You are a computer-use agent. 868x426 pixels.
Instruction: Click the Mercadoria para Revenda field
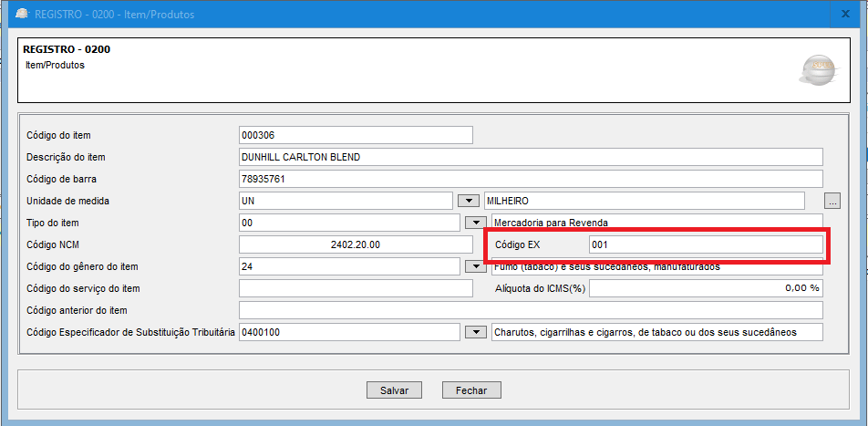[656, 223]
